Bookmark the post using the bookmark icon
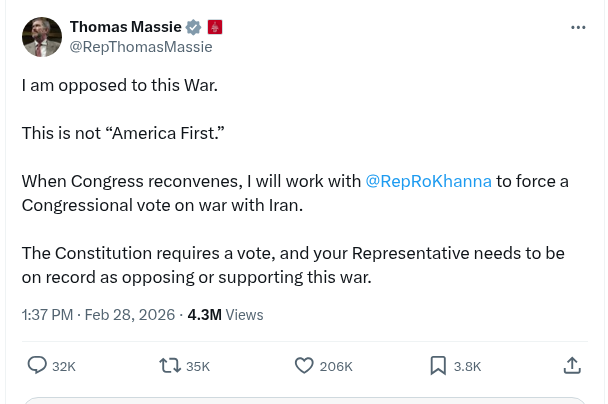 pyautogui.click(x=438, y=366)
